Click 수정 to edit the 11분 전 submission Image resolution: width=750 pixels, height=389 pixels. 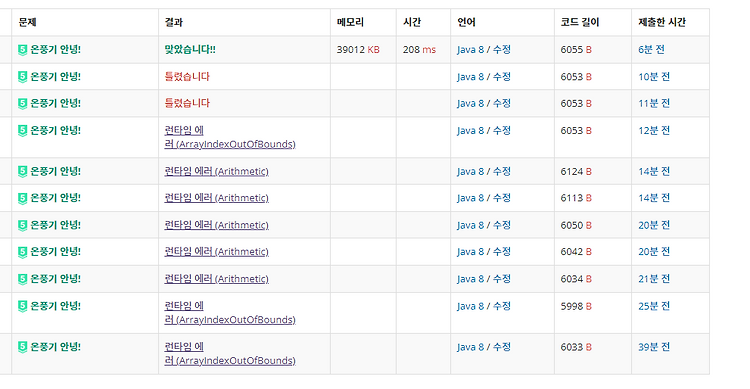tap(502, 103)
